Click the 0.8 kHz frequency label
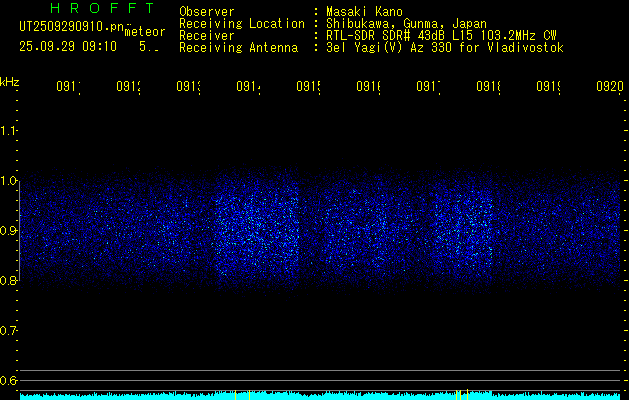This screenshot has height=400, width=629. pos(8,280)
